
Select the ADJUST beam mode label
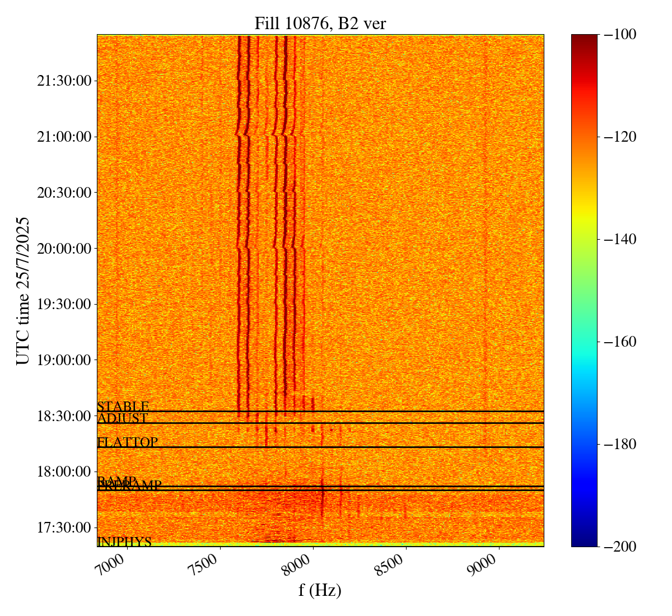(123, 418)
